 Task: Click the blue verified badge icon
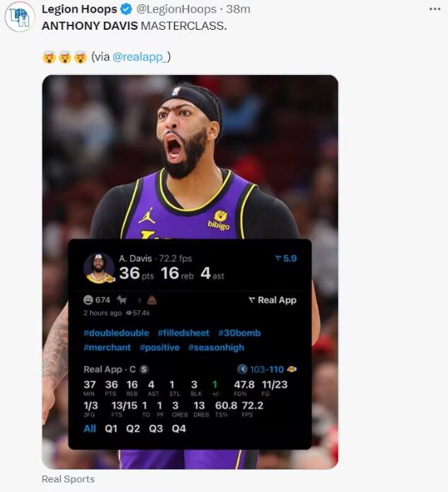[127, 9]
